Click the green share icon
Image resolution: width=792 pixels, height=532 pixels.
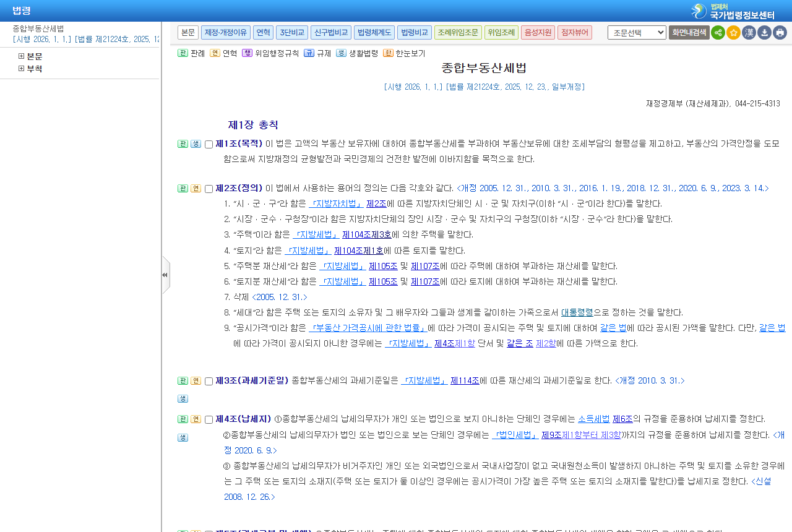point(718,33)
